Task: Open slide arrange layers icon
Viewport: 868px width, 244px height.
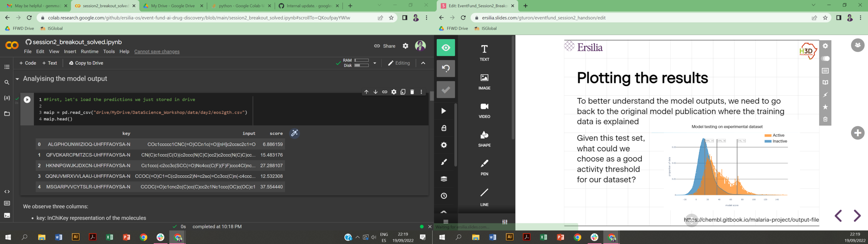Action: point(444,179)
